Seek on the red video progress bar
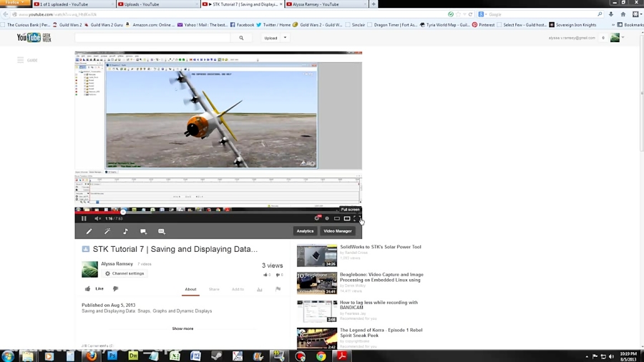This screenshot has width=644, height=362. (x=179, y=211)
